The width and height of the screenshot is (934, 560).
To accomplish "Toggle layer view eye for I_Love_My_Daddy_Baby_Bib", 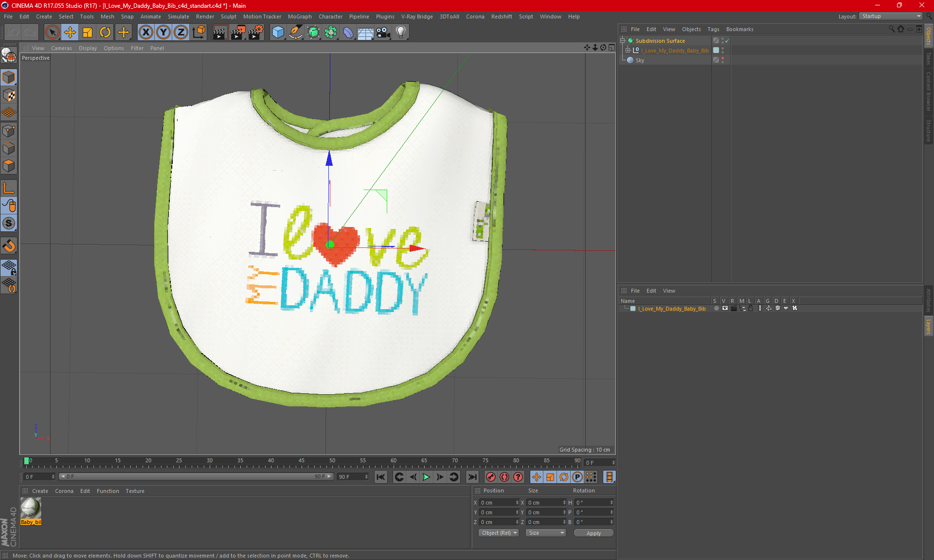I will pos(725,308).
